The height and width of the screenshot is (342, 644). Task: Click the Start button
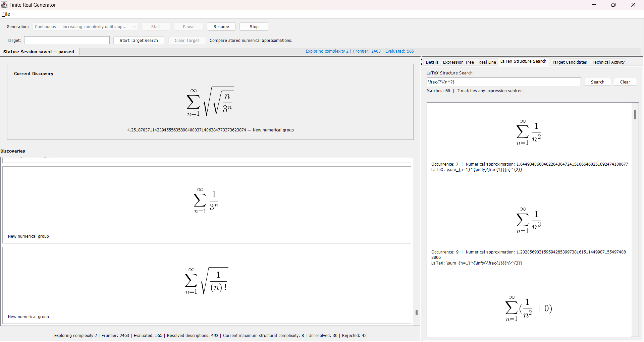156,27
